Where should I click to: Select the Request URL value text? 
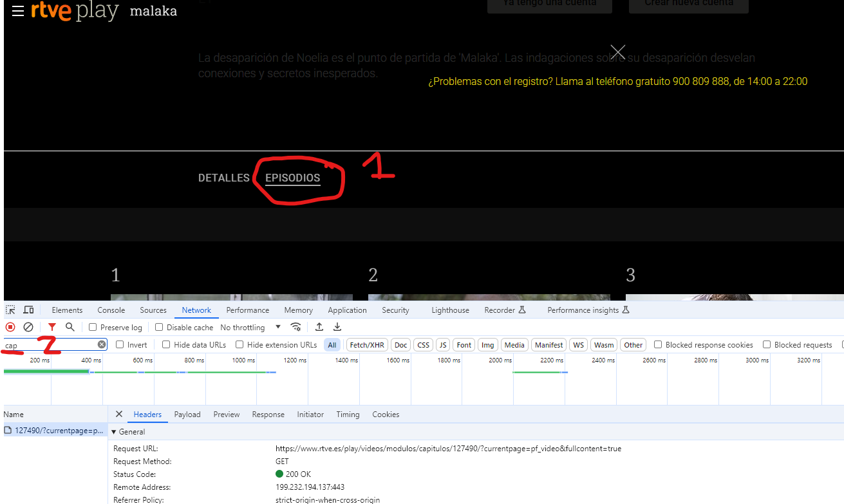pos(449,449)
